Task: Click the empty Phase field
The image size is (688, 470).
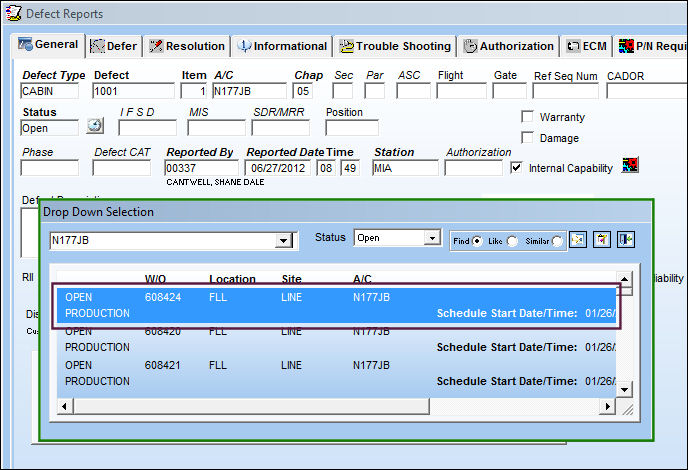Action: [50, 168]
